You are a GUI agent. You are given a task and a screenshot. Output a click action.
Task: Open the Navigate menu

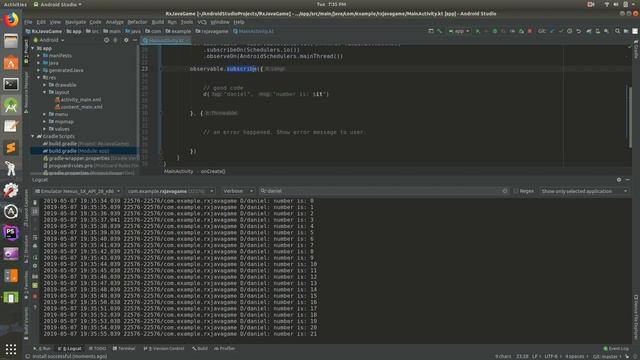(x=76, y=22)
